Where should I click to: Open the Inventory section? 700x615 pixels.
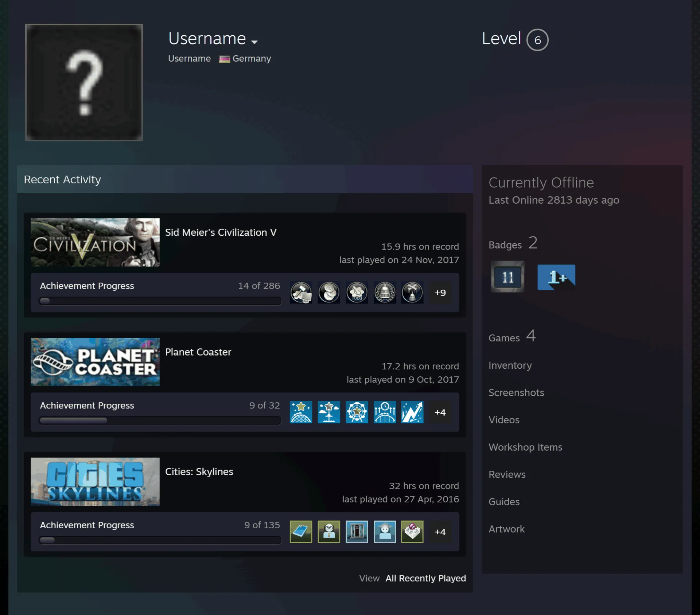tap(510, 365)
